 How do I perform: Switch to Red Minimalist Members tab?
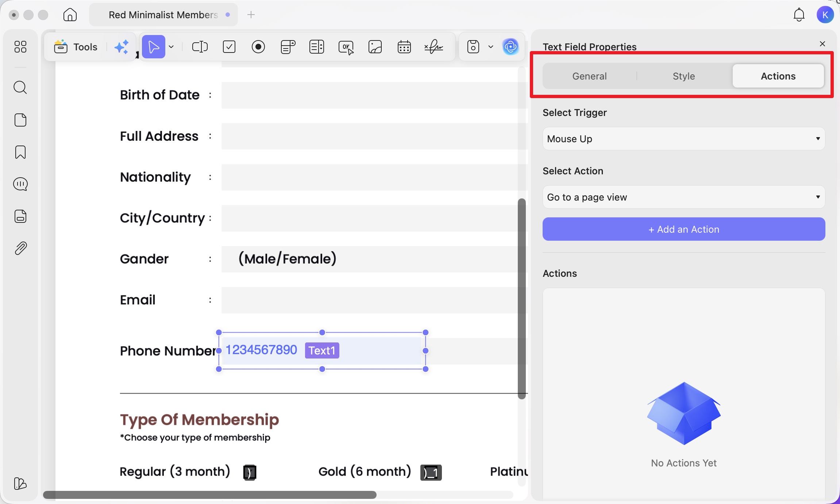pyautogui.click(x=163, y=15)
